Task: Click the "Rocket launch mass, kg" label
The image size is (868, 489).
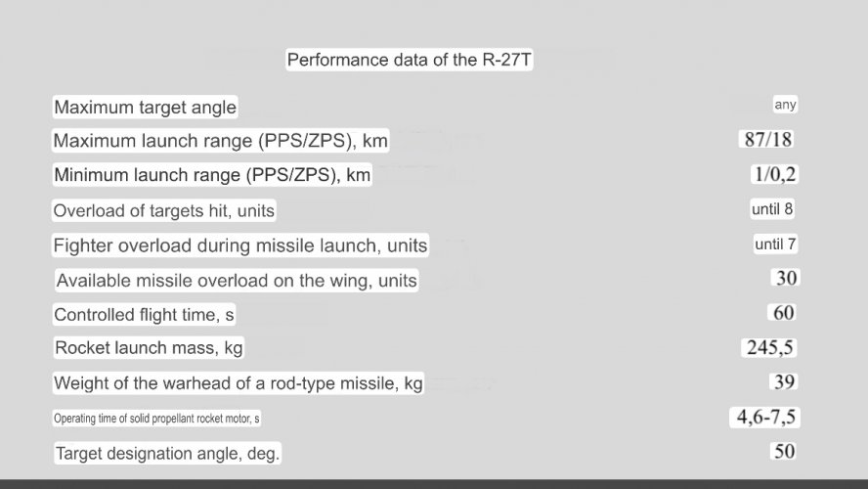Action: (149, 348)
